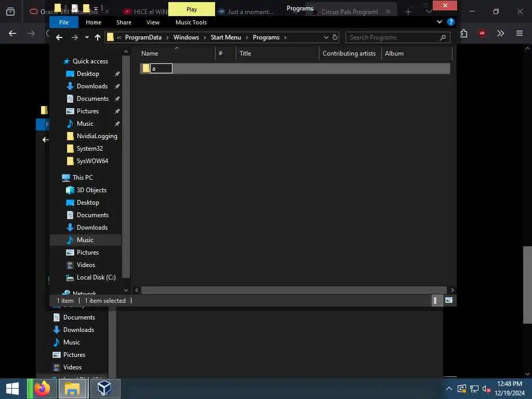The width and height of the screenshot is (532, 399).
Task: Open Firefox application menu
Action: point(519,33)
